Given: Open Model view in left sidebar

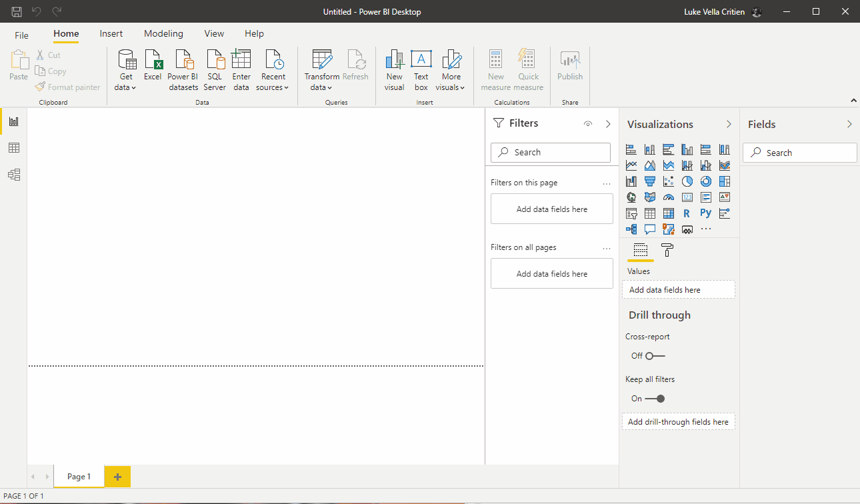Looking at the screenshot, I should pyautogui.click(x=13, y=175).
